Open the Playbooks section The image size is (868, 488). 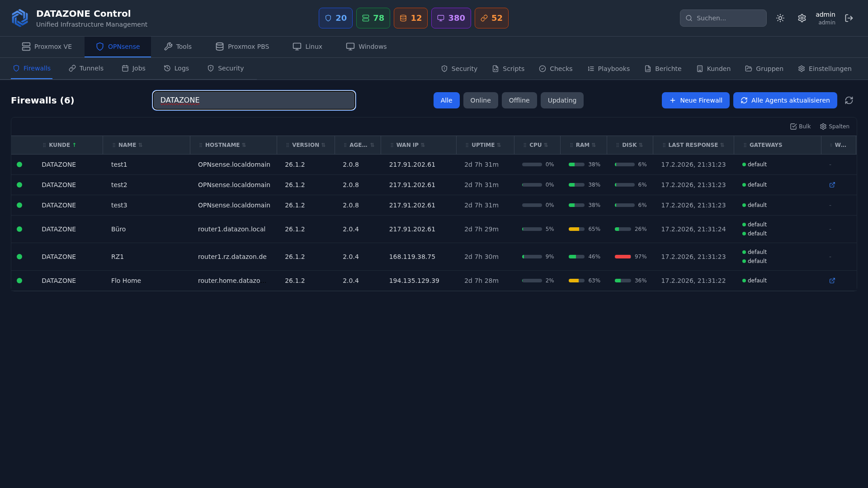point(609,69)
